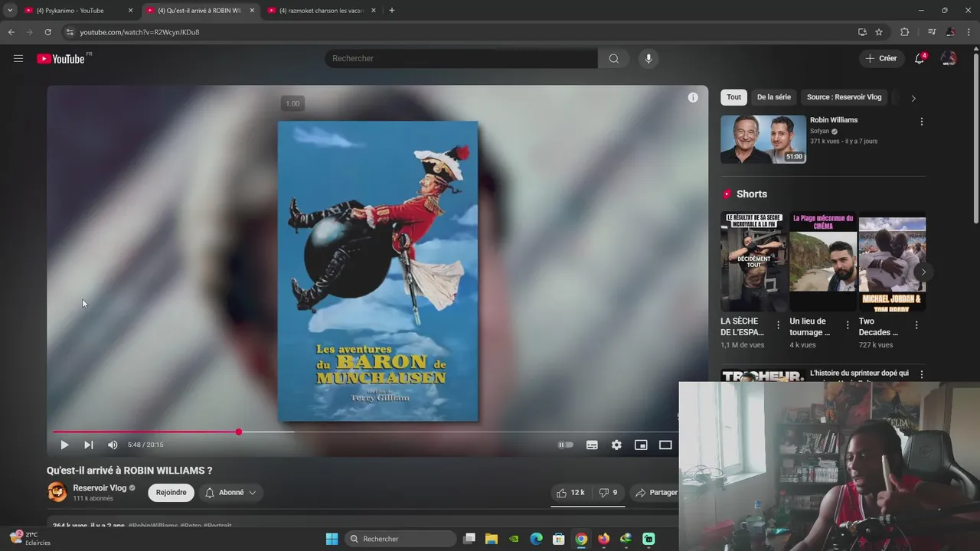Enable theater mode view

coord(665,445)
